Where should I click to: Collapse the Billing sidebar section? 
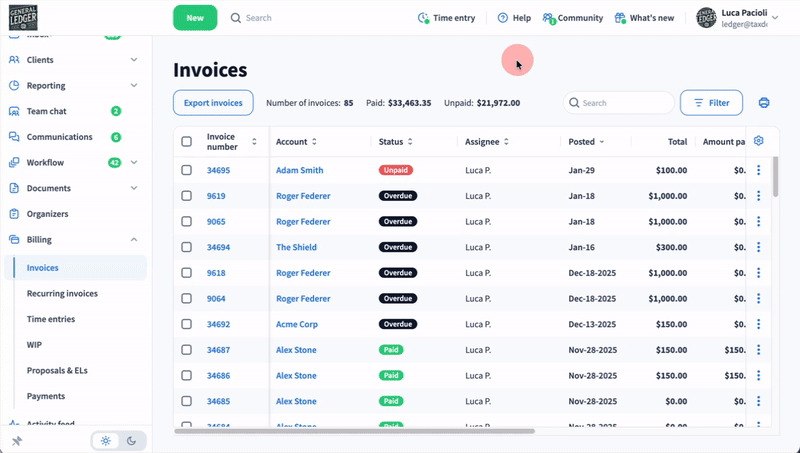(x=134, y=240)
